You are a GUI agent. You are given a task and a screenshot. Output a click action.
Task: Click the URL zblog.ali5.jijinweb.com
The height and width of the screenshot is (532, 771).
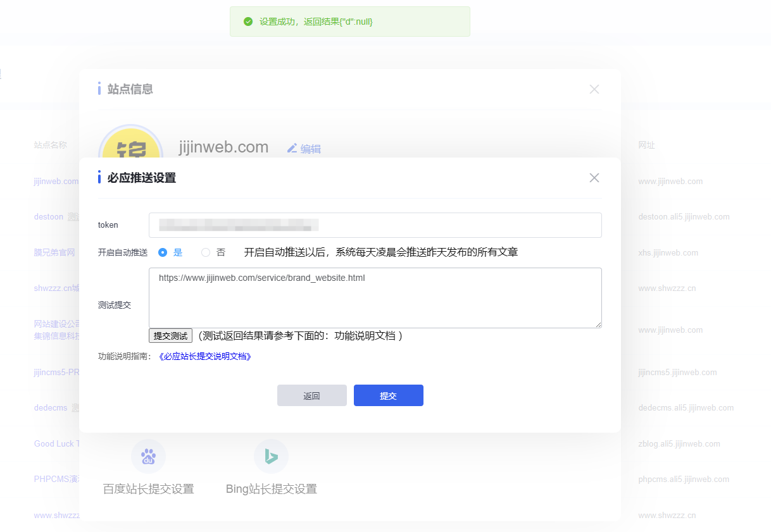tap(679, 444)
